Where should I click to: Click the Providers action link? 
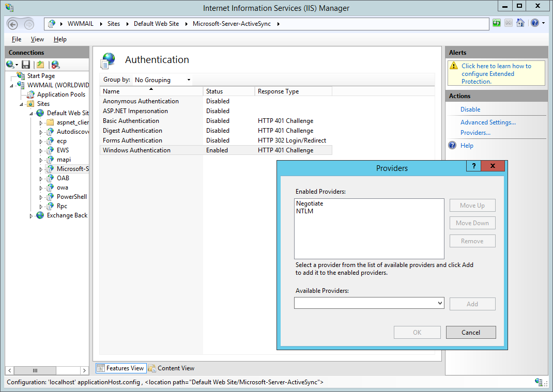475,133
